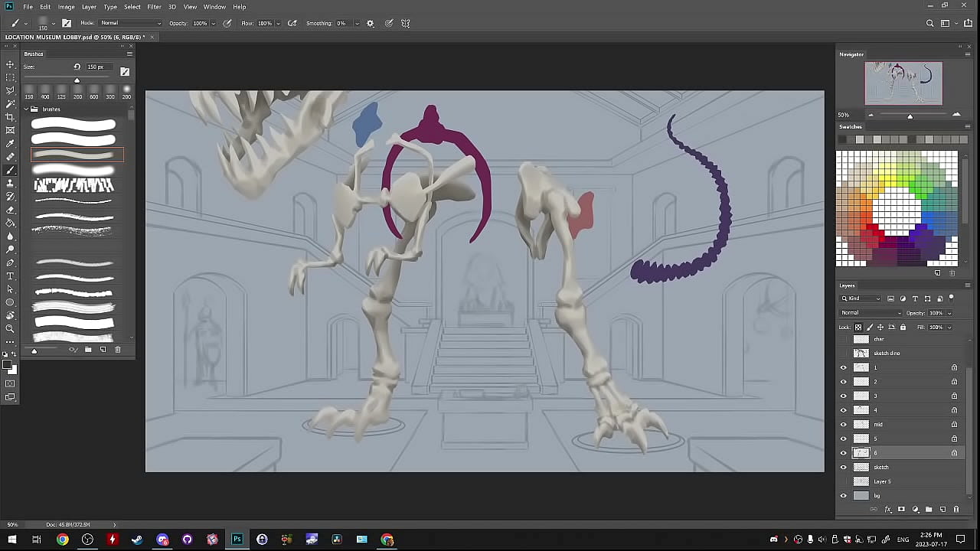
Task: Click the layer effects fx icon
Action: pyautogui.click(x=888, y=510)
